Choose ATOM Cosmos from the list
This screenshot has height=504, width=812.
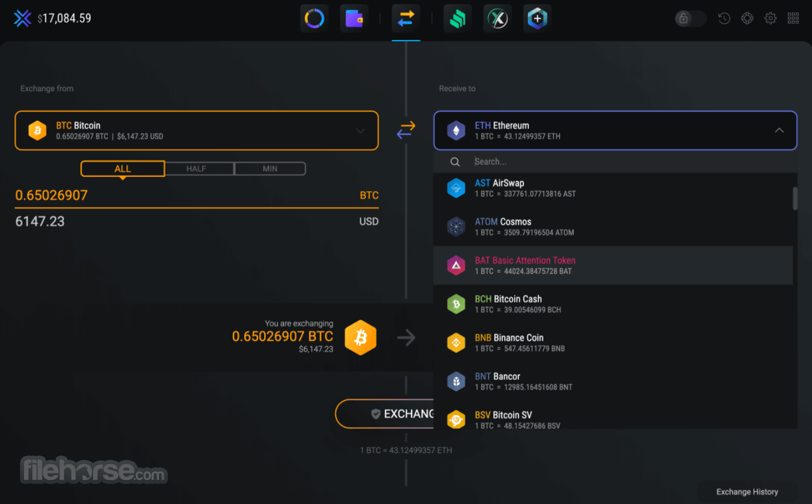coord(613,227)
